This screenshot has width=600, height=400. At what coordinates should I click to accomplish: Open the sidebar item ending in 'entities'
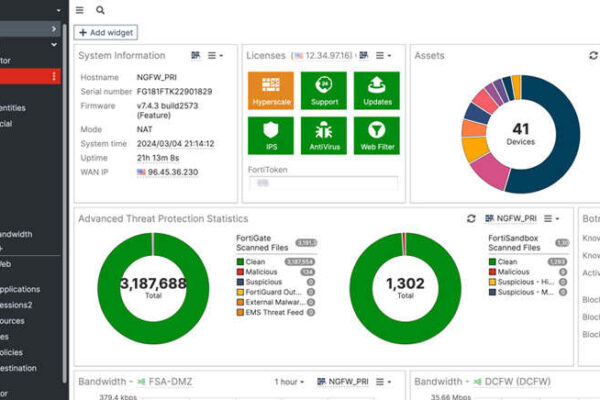[13, 108]
